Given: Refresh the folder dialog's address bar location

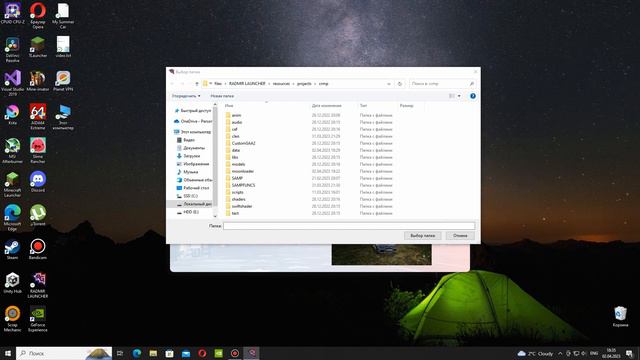Looking at the screenshot, I should pos(400,84).
